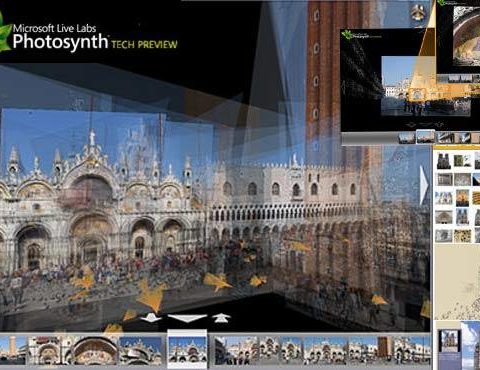This screenshot has width=480, height=370.
Task: Select the red-draped arch thumbnail in the filmstrip
Action: click(49, 350)
